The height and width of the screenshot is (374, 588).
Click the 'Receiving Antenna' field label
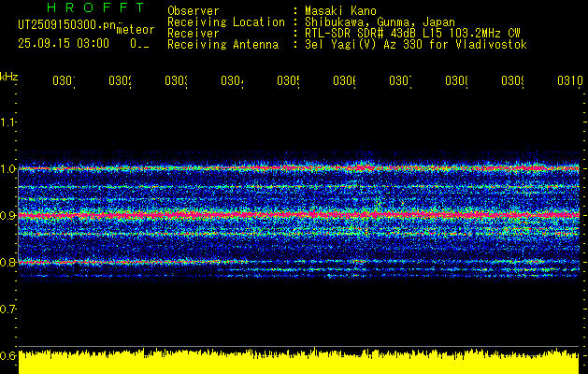(222, 45)
